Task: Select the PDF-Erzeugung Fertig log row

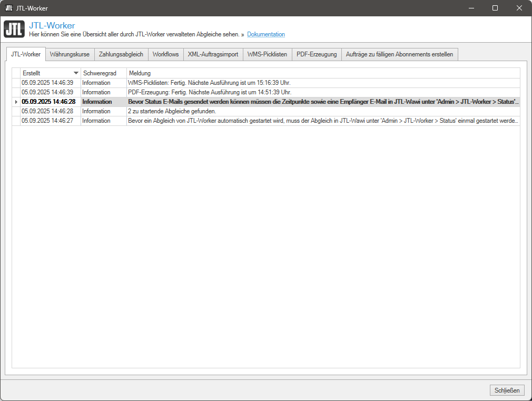Action: tap(209, 92)
